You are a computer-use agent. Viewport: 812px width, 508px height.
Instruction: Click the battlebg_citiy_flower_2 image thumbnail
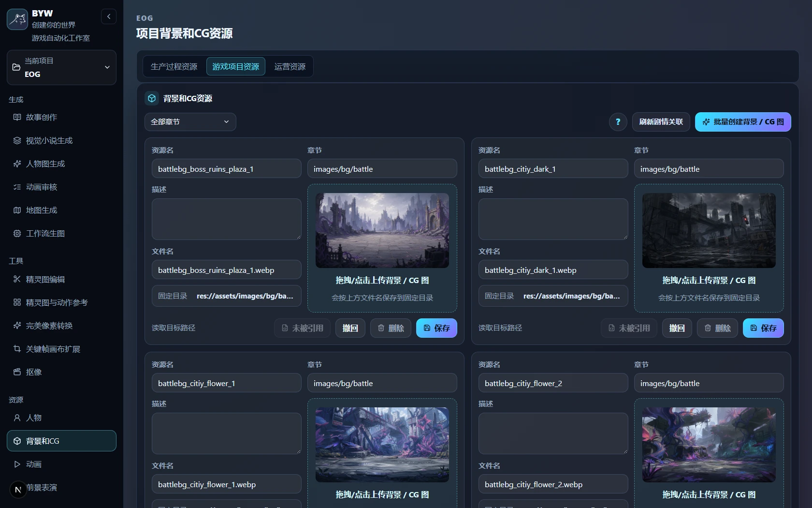pyautogui.click(x=709, y=445)
